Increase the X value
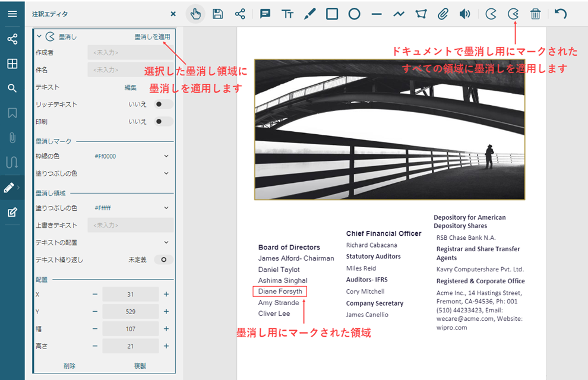588x380 pixels. click(166, 294)
